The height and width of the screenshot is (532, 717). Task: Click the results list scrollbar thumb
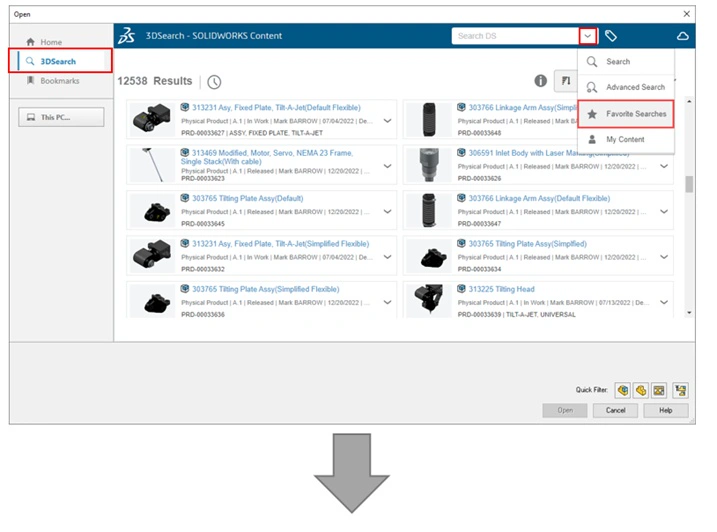[689, 184]
